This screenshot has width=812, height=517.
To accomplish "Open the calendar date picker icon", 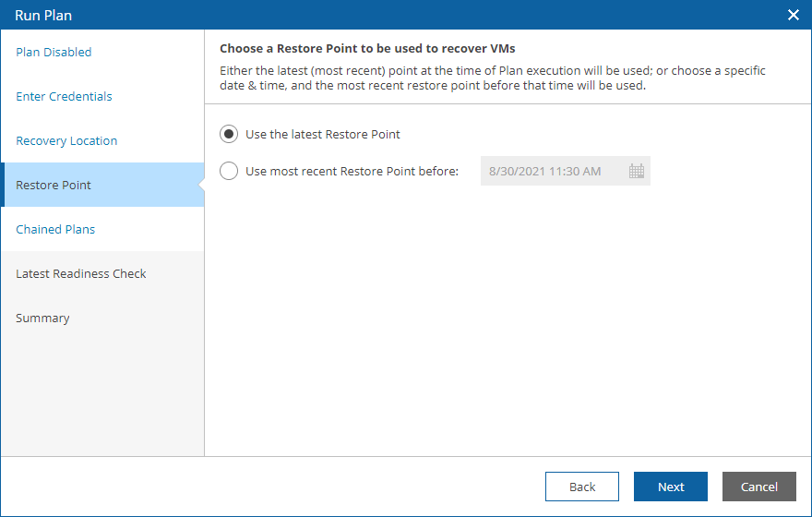I will (637, 171).
